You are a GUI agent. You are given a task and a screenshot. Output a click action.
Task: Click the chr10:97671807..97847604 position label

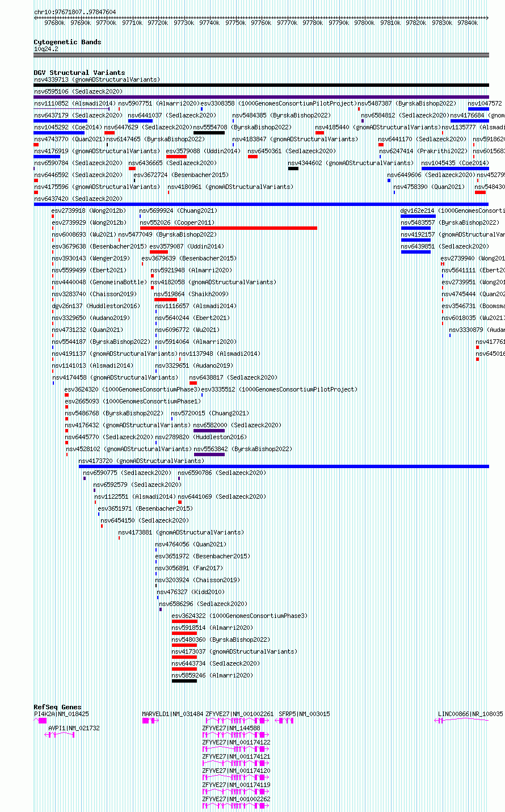75,12
